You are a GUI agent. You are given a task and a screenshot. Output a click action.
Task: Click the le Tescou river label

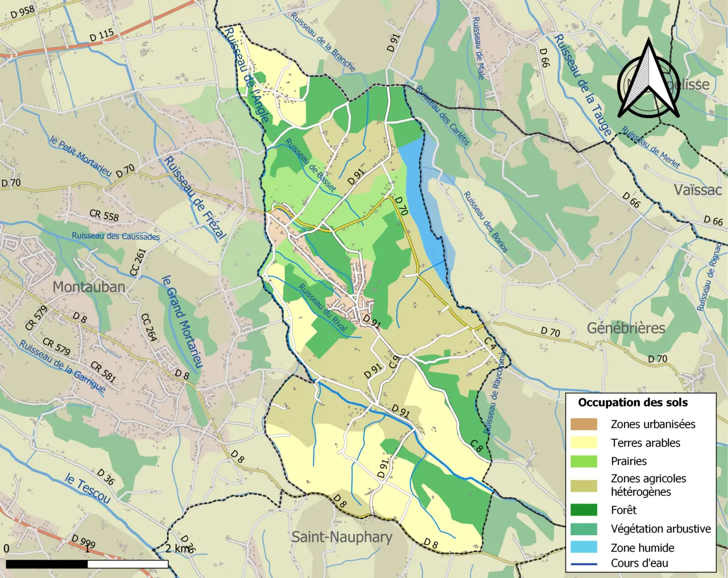click(x=87, y=488)
